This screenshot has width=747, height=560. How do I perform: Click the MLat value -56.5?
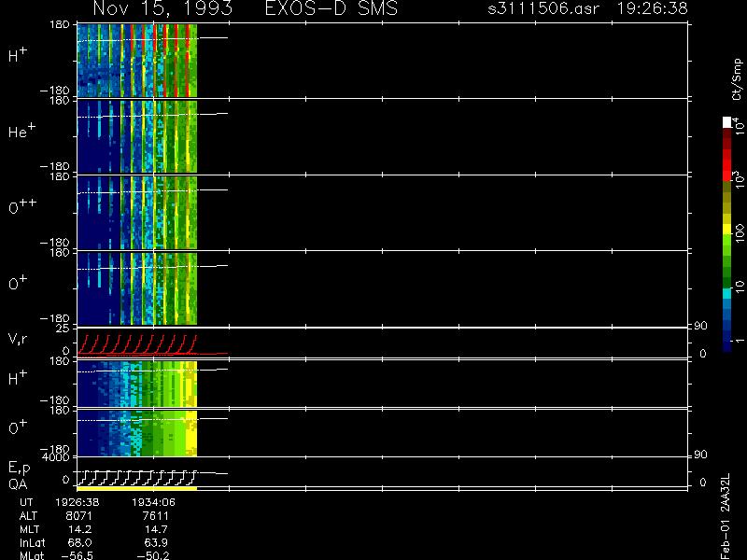pos(77,555)
